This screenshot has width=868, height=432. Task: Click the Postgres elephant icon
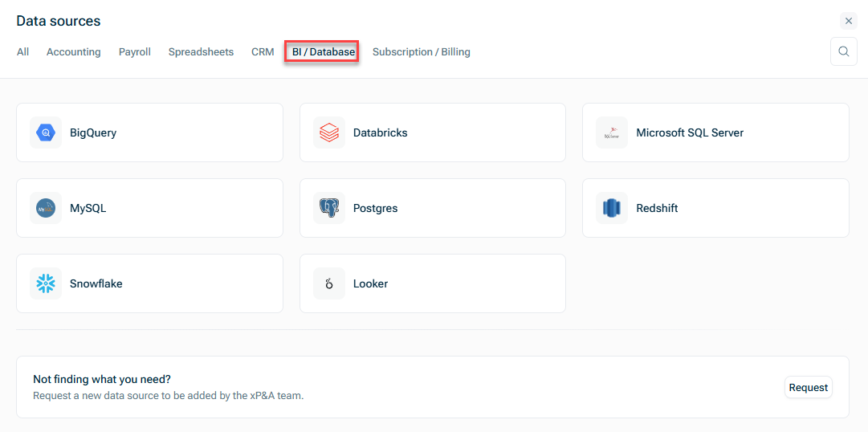click(x=329, y=208)
